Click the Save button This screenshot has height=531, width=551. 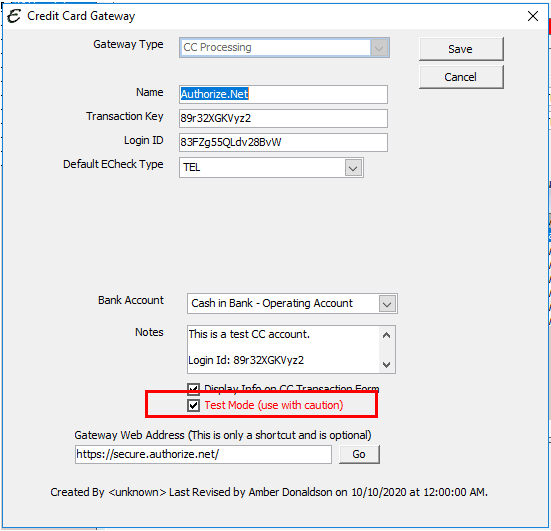coord(461,49)
